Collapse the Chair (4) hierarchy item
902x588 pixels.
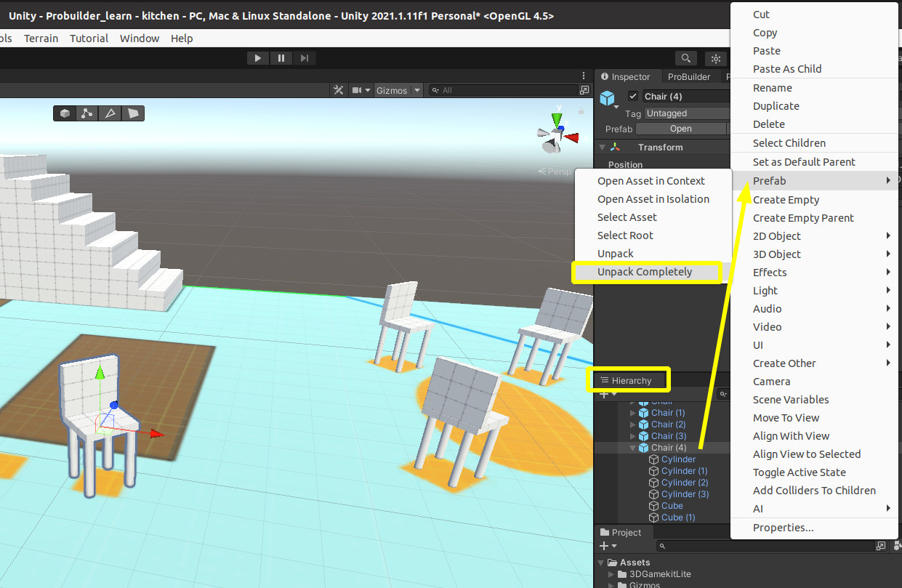(x=633, y=448)
